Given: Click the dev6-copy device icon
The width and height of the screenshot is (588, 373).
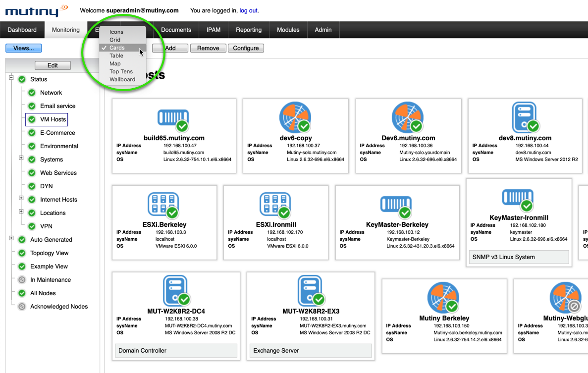Looking at the screenshot, I should [295, 117].
